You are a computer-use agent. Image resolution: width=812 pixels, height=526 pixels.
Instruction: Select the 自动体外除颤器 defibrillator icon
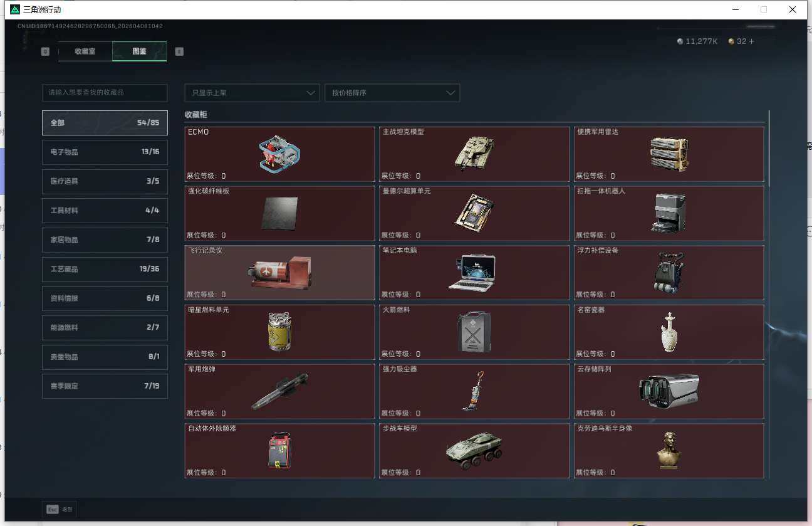[x=279, y=450]
